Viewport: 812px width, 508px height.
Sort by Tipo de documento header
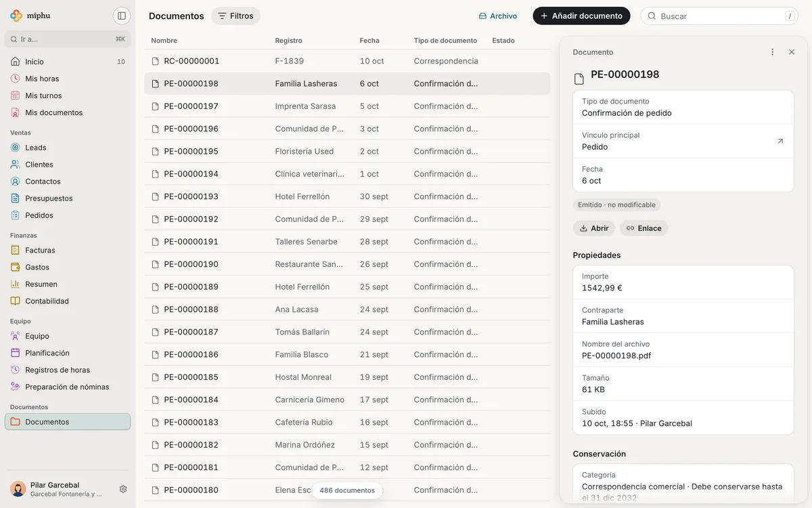coord(445,41)
